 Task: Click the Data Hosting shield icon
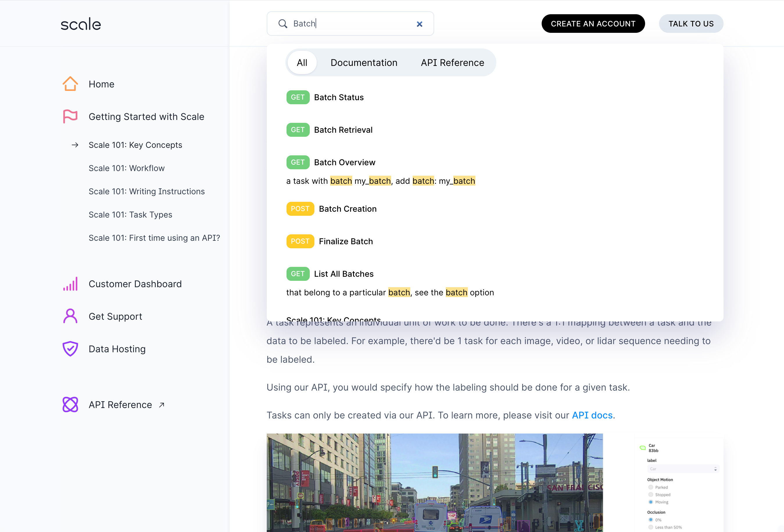tap(70, 348)
